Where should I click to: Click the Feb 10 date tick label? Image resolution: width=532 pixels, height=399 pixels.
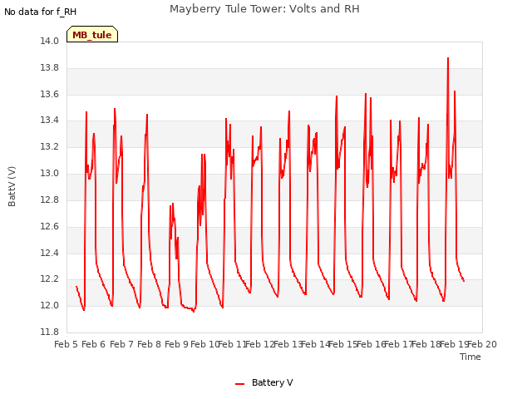(x=204, y=344)
